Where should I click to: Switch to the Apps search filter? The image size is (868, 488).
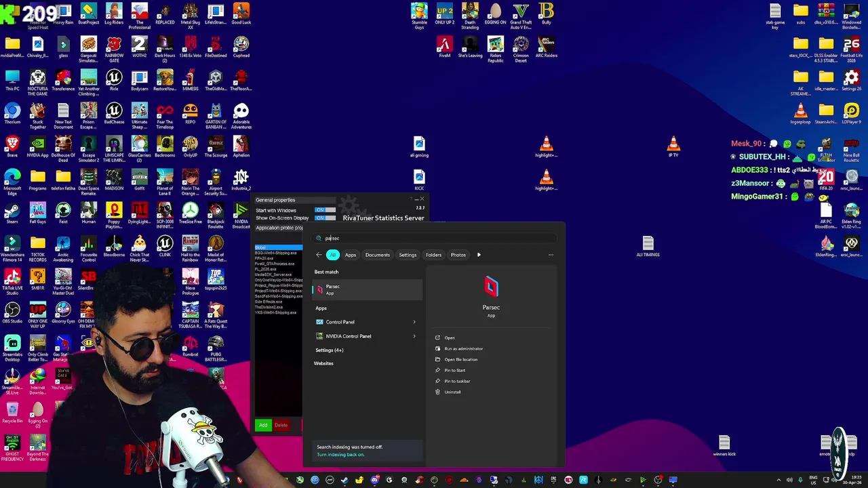tap(351, 255)
